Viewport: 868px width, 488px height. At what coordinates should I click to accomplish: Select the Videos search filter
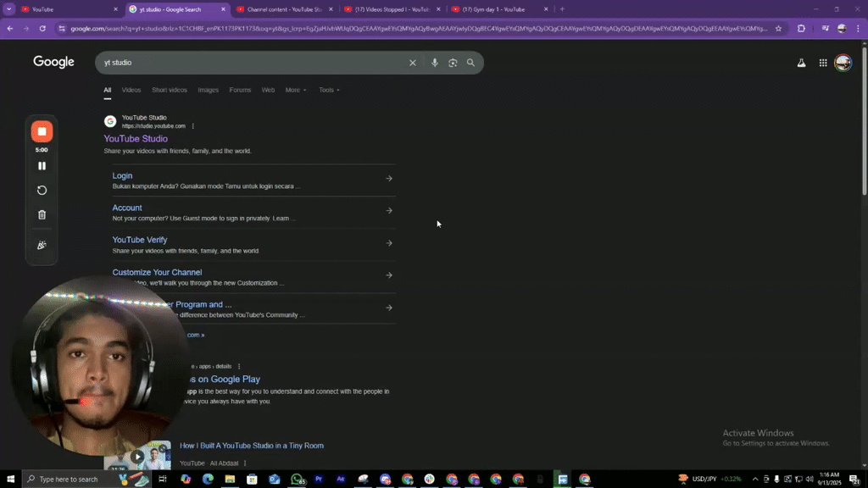pyautogui.click(x=131, y=90)
